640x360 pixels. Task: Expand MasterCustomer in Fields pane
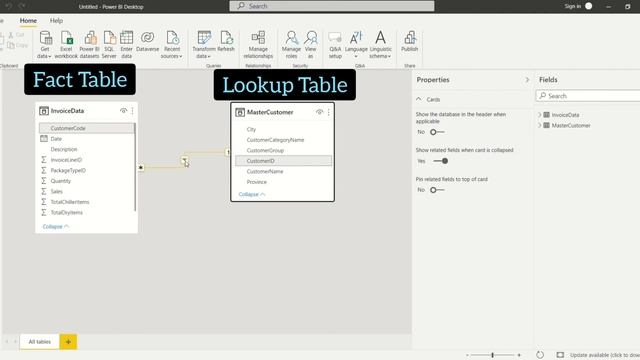[539, 125]
